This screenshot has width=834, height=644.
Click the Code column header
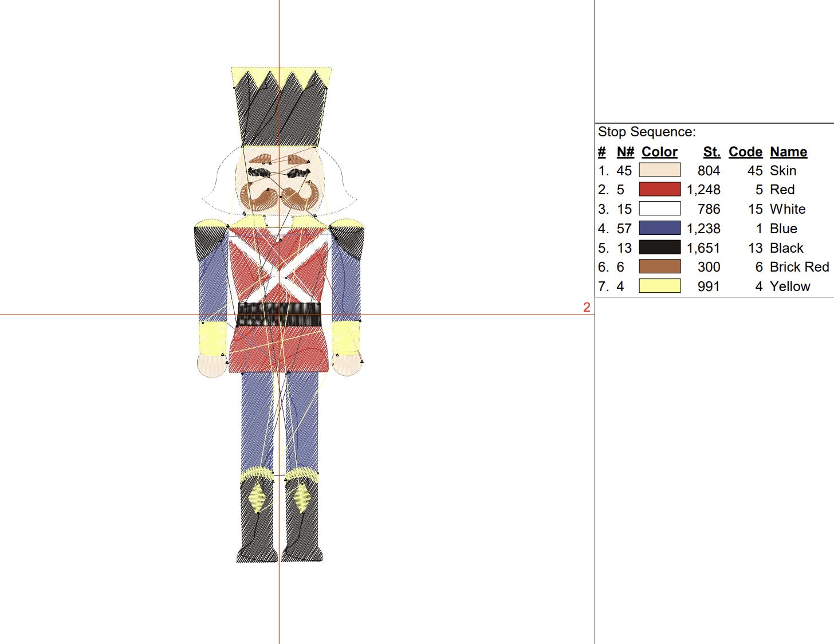(x=745, y=152)
